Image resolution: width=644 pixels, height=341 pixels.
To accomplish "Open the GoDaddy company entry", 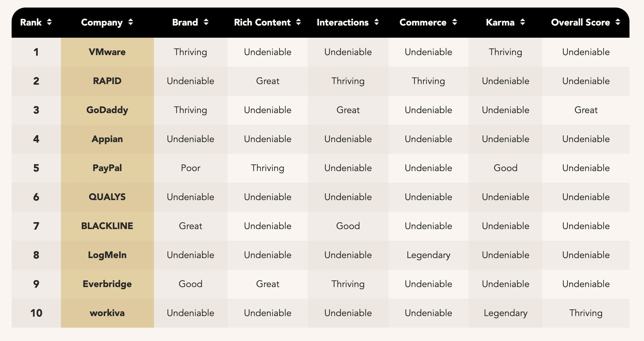I will coord(107,110).
